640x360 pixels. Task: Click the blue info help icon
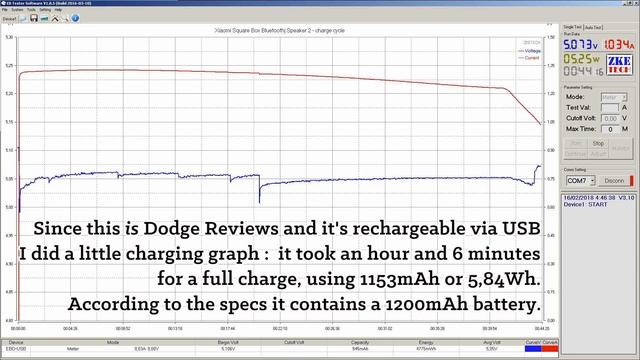pos(76,18)
